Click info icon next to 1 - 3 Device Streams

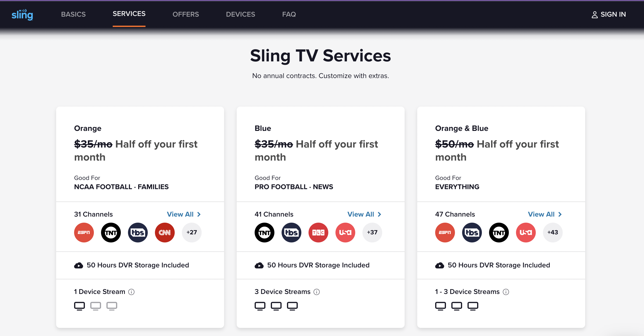pyautogui.click(x=506, y=292)
